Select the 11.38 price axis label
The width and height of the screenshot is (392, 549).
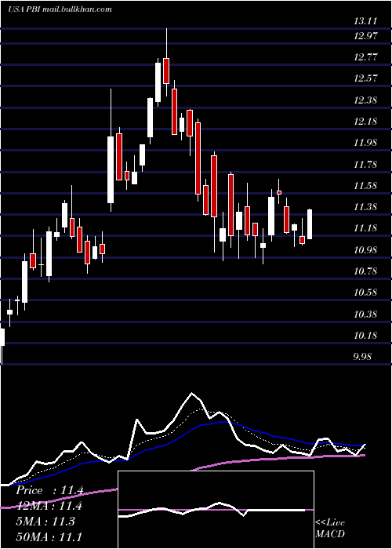tap(366, 207)
